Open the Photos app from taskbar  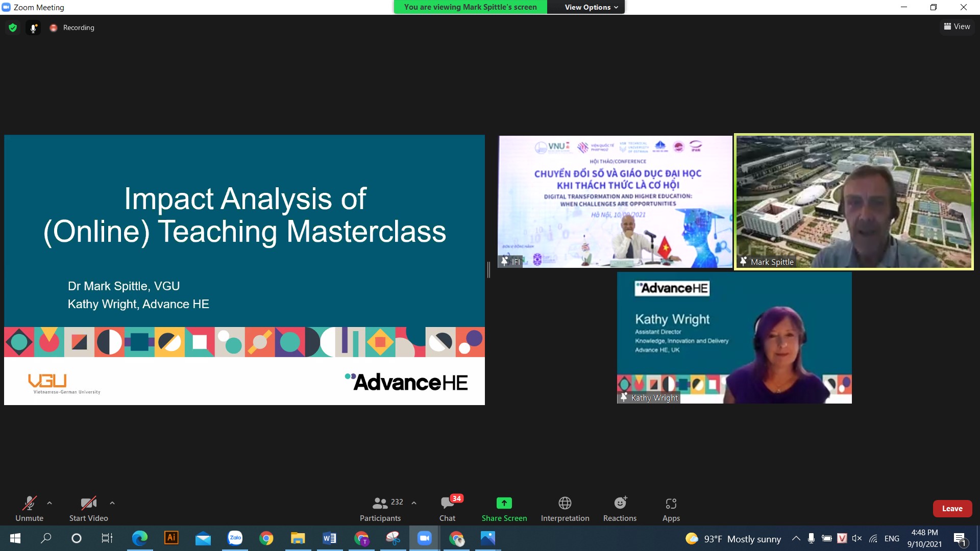pos(488,538)
